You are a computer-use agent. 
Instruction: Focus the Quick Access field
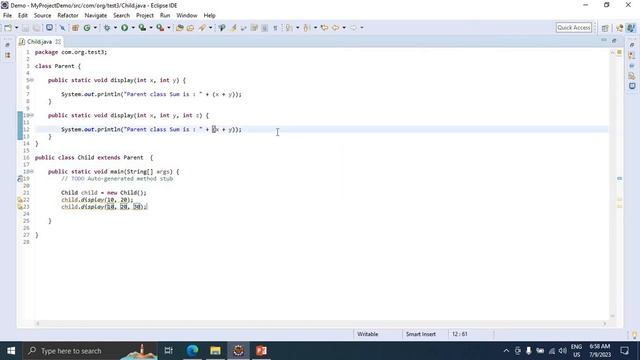[x=573, y=28]
